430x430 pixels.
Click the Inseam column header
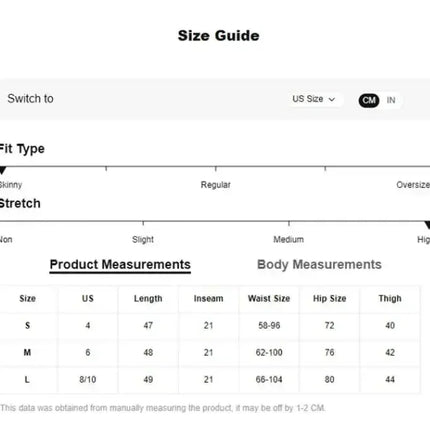tap(209, 299)
